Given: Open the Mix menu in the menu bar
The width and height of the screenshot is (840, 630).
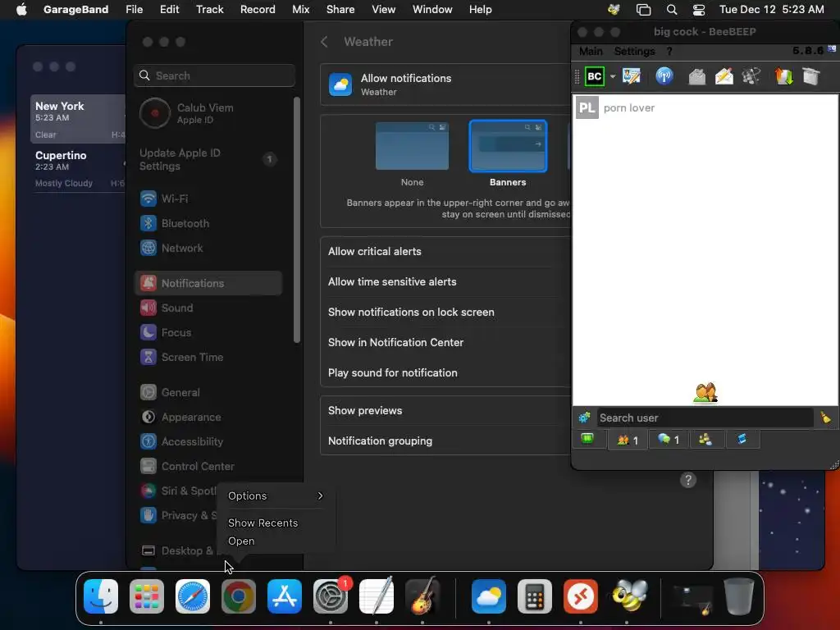Looking at the screenshot, I should (300, 10).
